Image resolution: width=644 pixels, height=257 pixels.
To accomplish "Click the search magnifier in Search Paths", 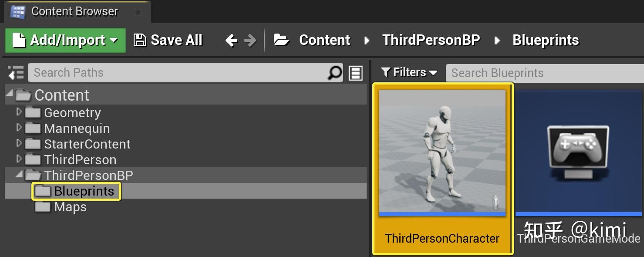I will pos(334,73).
